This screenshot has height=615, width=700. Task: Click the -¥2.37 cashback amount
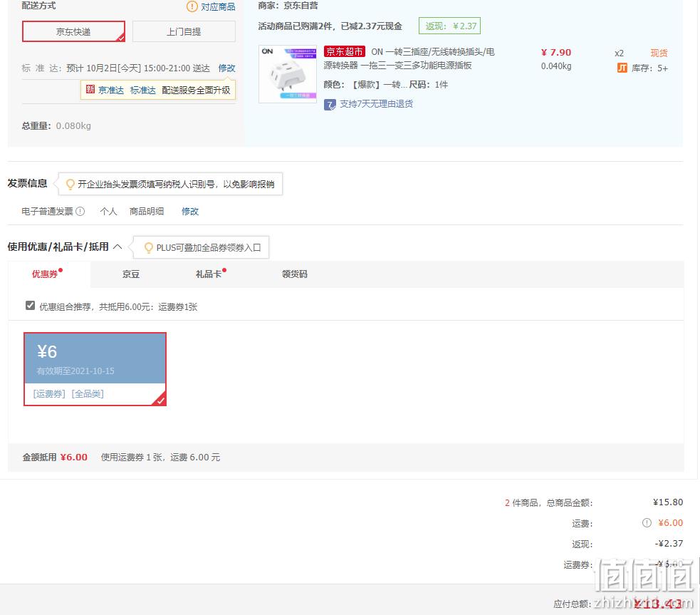pos(669,544)
